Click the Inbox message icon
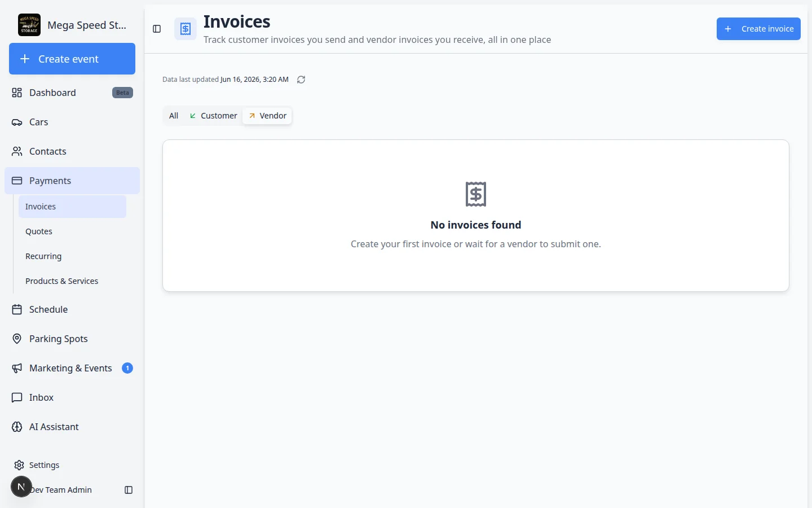This screenshot has height=508, width=812. pyautogui.click(x=17, y=397)
